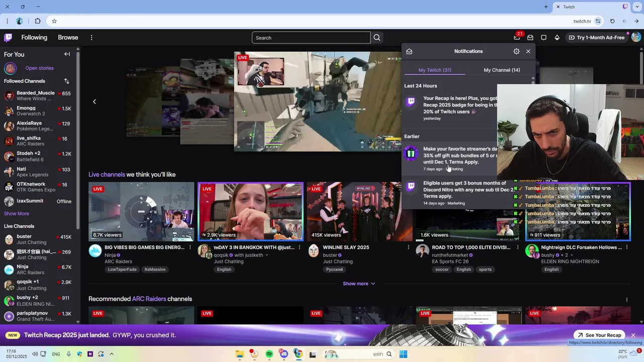This screenshot has width=644, height=362.
Task: Go to previous carousel stream
Action: 94,102
